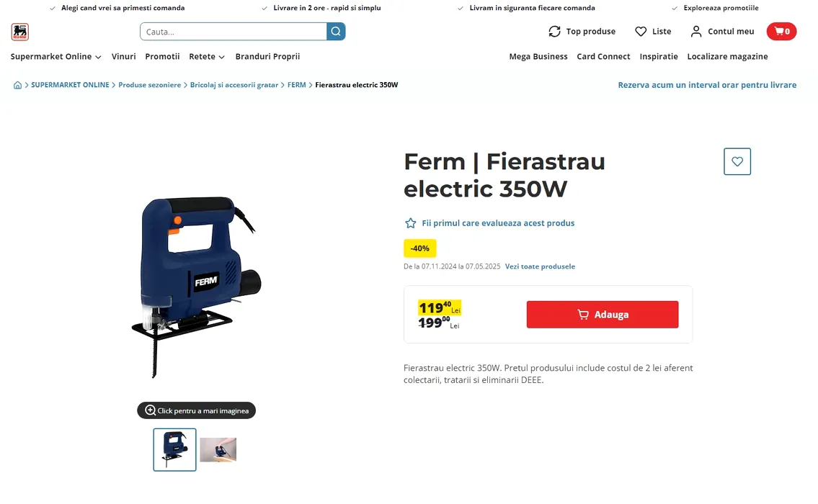818x504 pixels.
Task: Open Top produse refresh icon
Action: pyautogui.click(x=554, y=31)
